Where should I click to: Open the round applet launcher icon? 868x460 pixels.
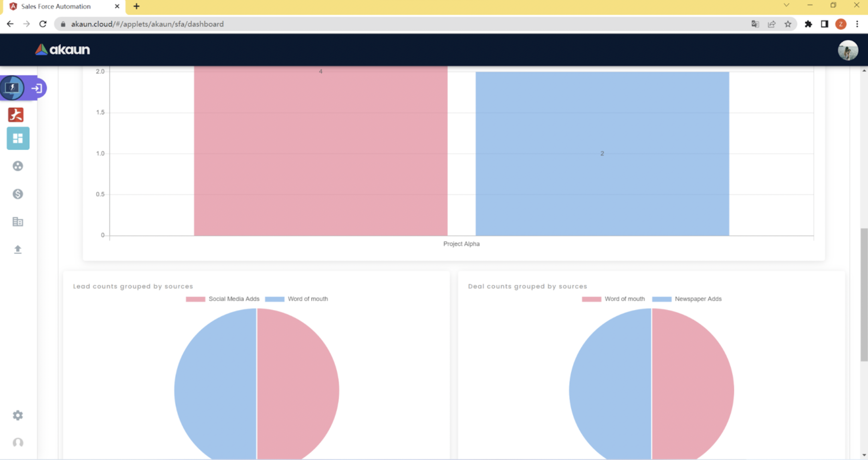pos(13,88)
